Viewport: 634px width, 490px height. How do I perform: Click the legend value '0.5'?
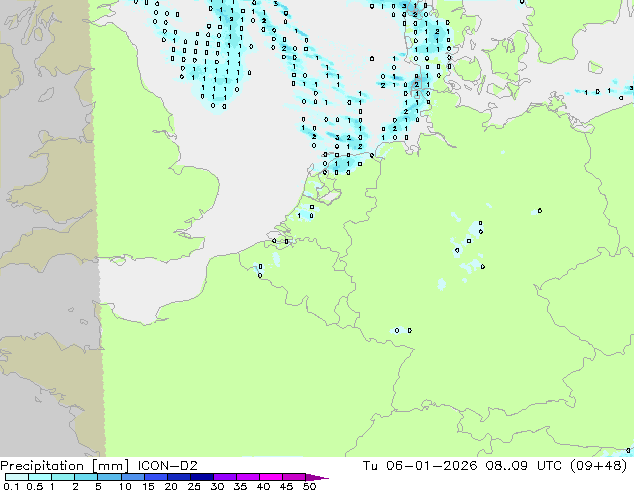35,486
